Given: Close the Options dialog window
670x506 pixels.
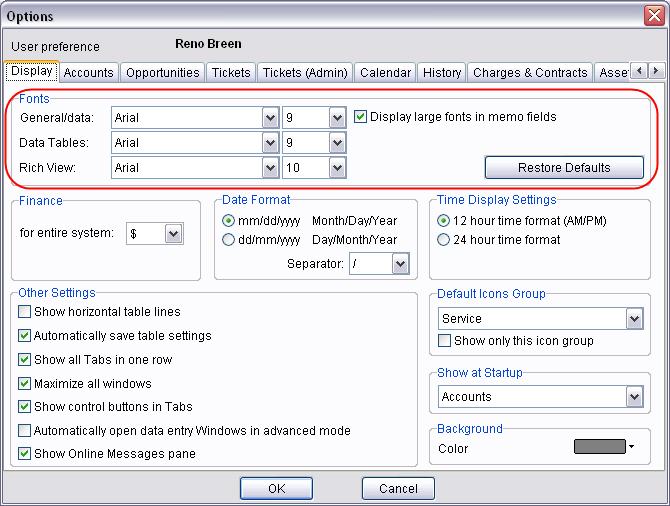Looking at the screenshot, I should click(x=652, y=16).
